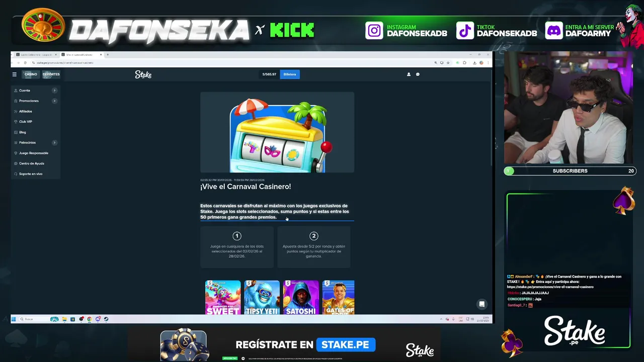Viewport: 644px width, 362px height.
Task: Switch to the CASINO section
Action: (x=31, y=74)
